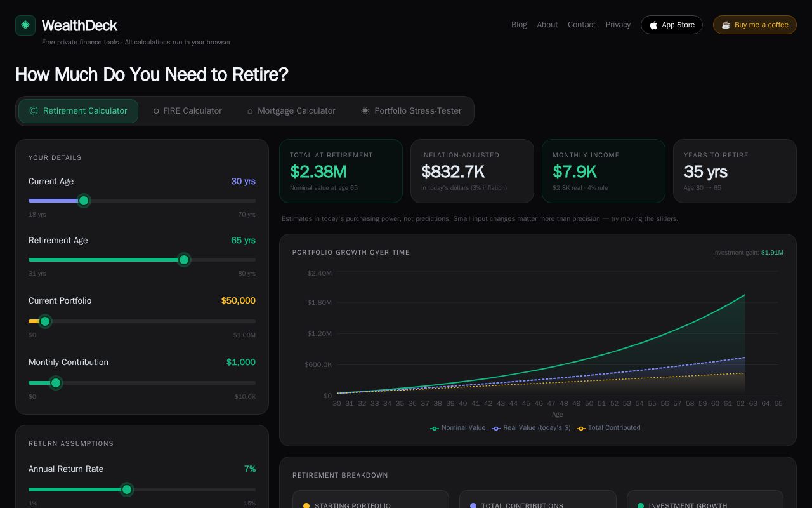Click the coffee cup icon
The width and height of the screenshot is (812, 508).
pos(726,25)
